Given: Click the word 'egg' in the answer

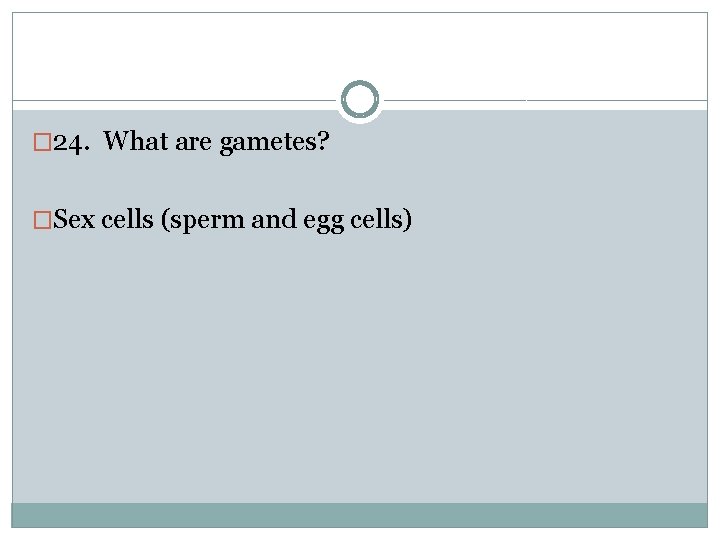Looking at the screenshot, I should tap(323, 222).
